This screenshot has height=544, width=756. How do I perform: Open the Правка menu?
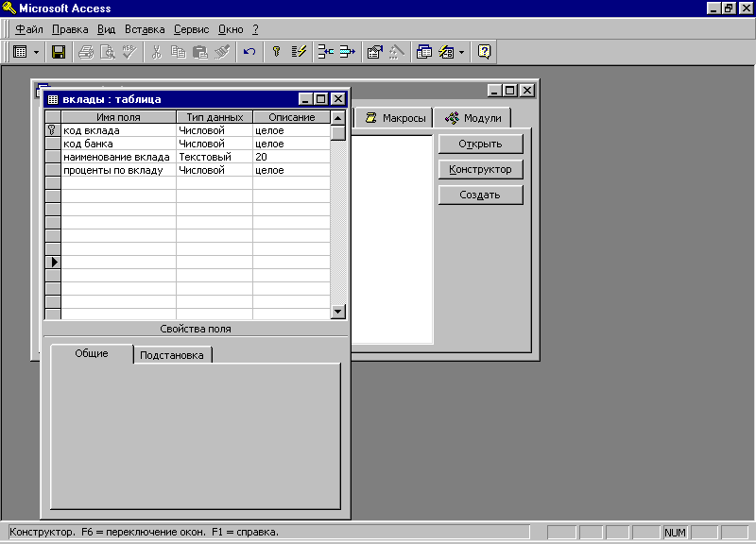coord(70,29)
